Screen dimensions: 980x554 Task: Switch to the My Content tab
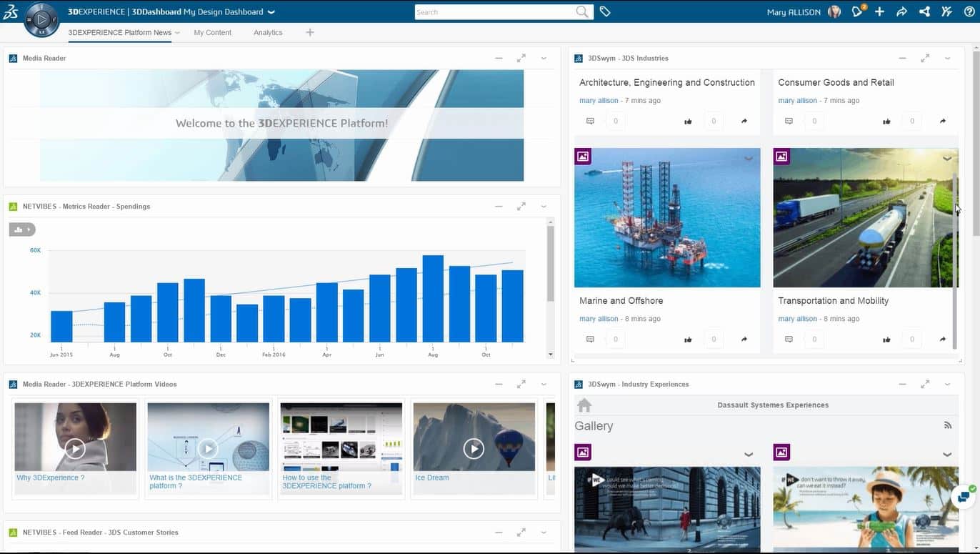pos(212,32)
